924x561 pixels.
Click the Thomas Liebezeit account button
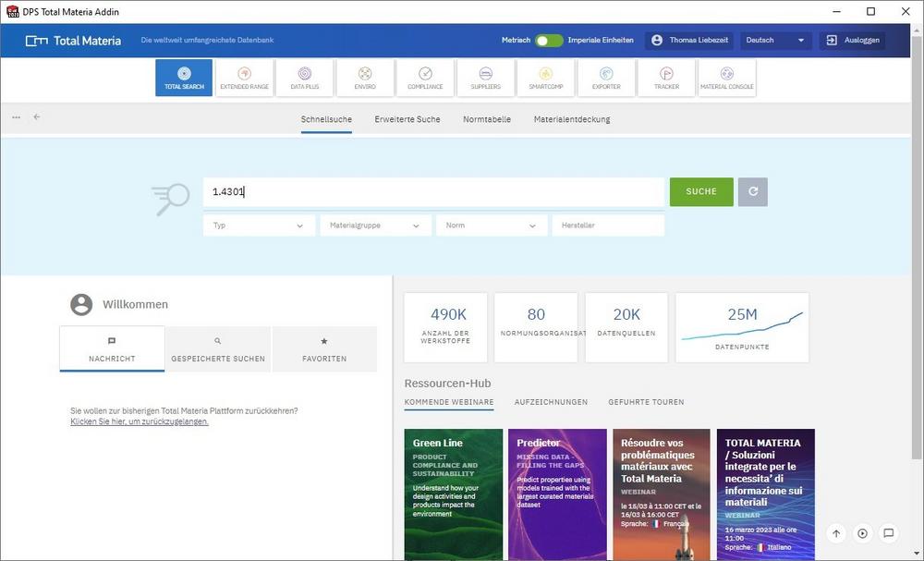point(689,40)
